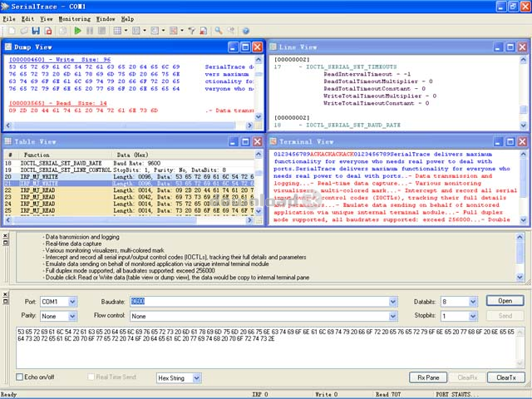
Task: Click the Function column header
Action: [x=65, y=155]
